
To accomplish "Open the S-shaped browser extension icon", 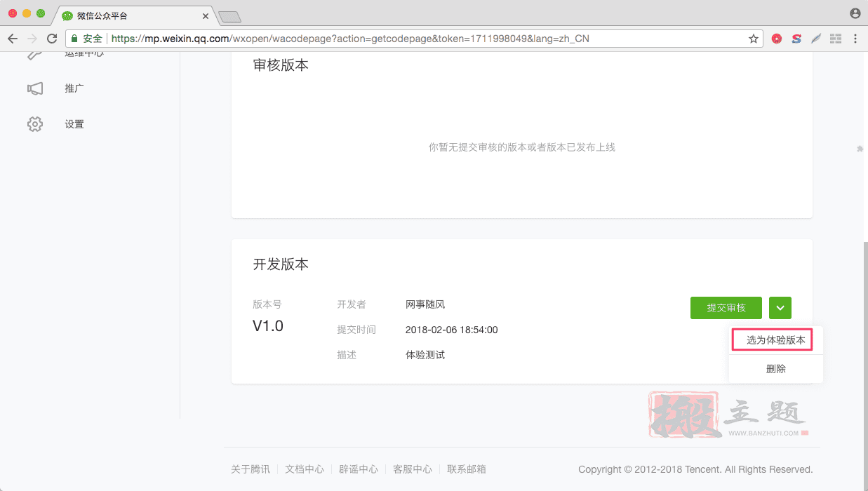I will click(796, 39).
